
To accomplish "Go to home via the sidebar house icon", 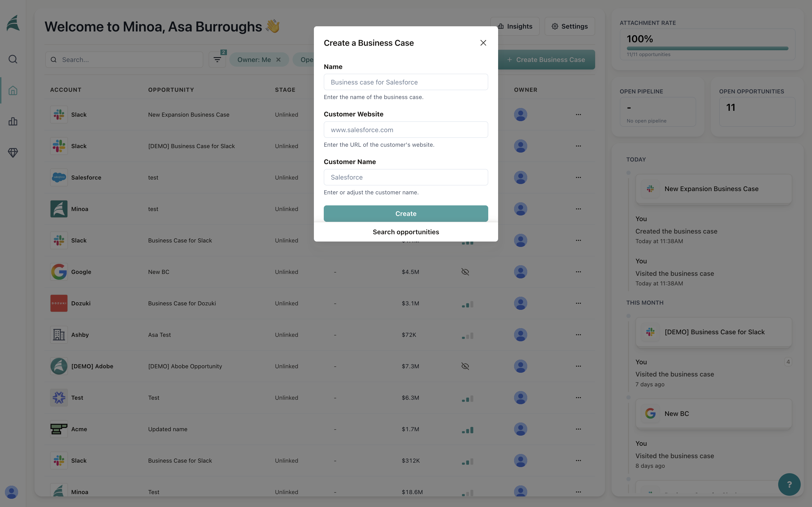I will 13,91.
